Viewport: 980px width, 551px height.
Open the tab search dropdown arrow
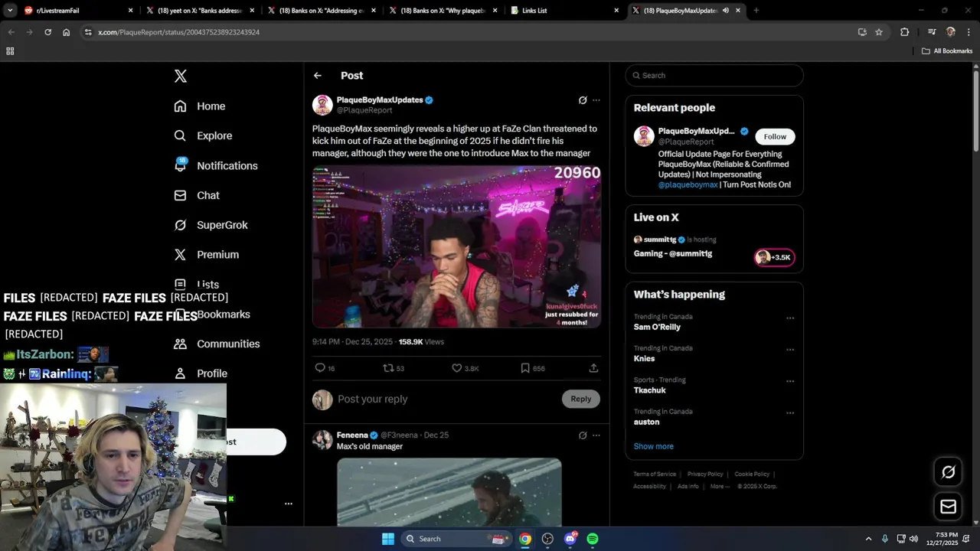click(x=10, y=11)
